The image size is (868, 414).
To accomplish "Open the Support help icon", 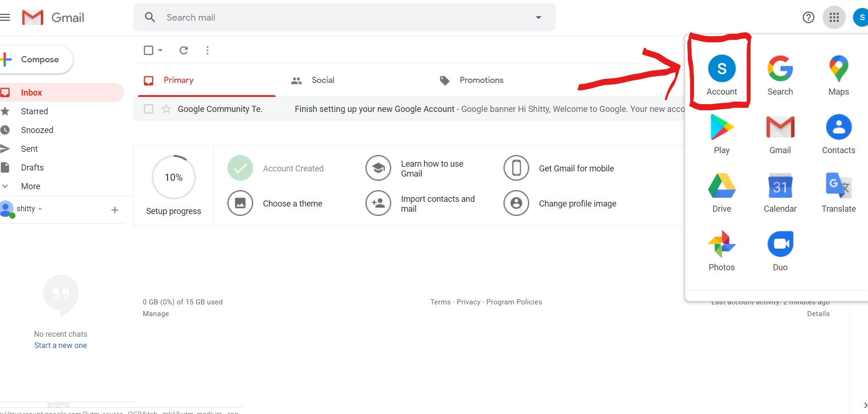I will click(x=808, y=17).
